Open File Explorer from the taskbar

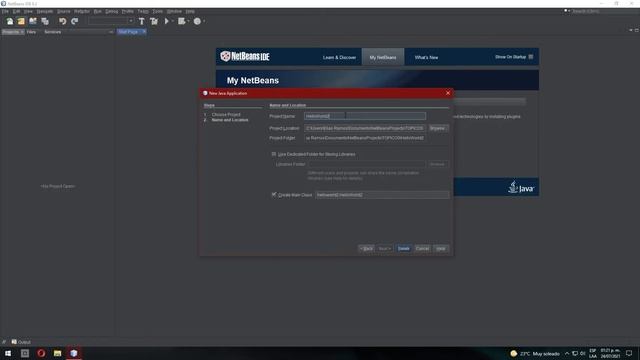(58, 353)
